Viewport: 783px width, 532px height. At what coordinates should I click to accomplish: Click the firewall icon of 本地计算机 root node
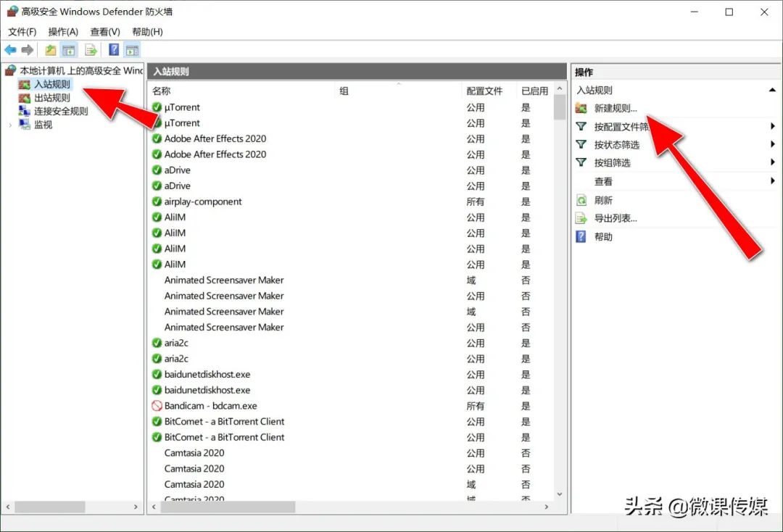coord(10,70)
